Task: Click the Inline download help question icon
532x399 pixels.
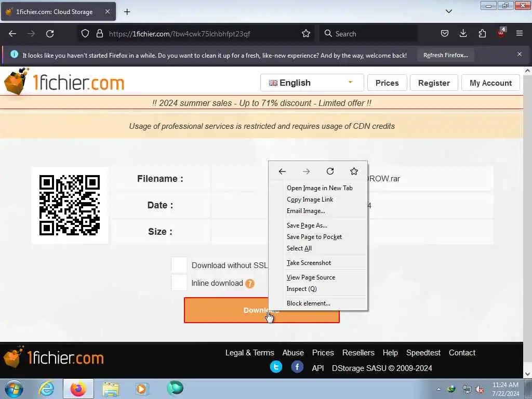Action: coord(250,283)
